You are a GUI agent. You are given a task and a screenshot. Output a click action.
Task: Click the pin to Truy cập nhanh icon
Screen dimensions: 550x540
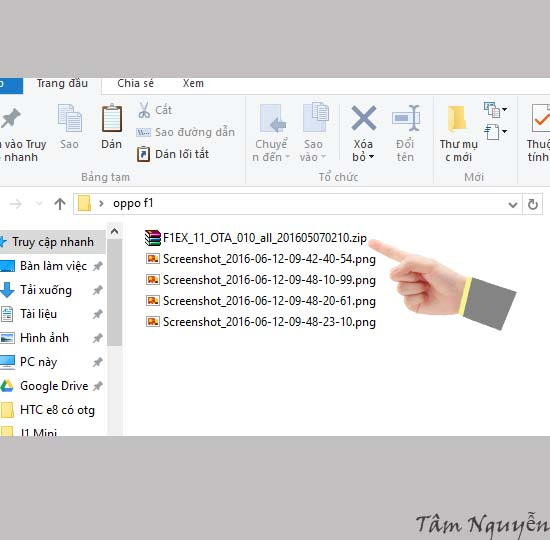(11, 118)
